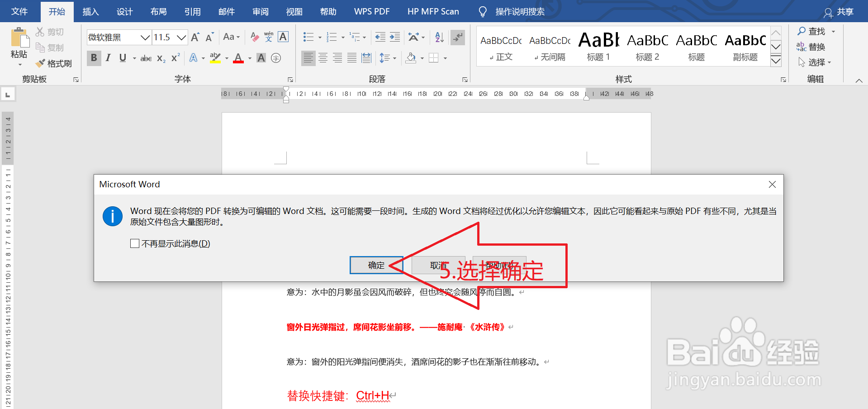The image size is (868, 409).
Task: Center the paragraph text
Action: coord(323,58)
